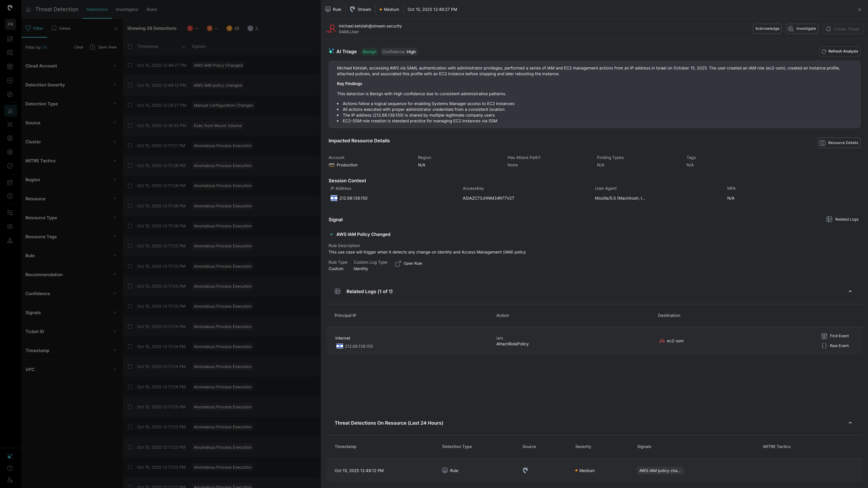This screenshot has height=488, width=868.
Task: Click the Refresh Analysis icon button
Action: pyautogui.click(x=824, y=52)
